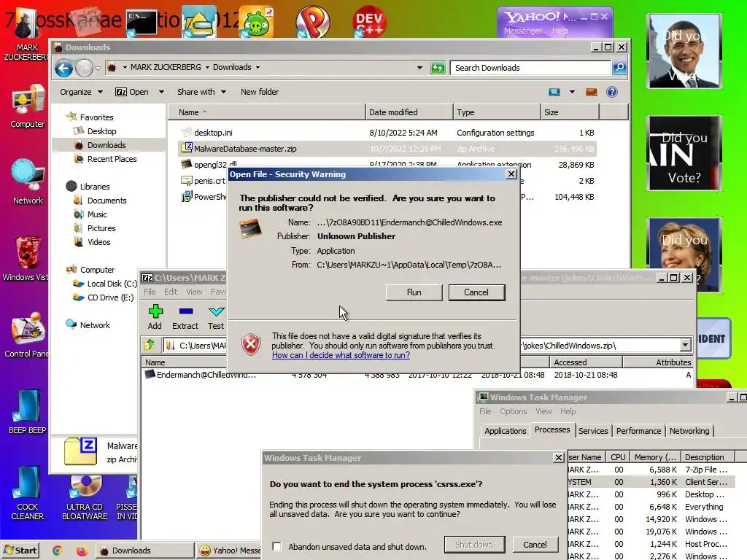Select Desktop under Favorites

(101, 131)
